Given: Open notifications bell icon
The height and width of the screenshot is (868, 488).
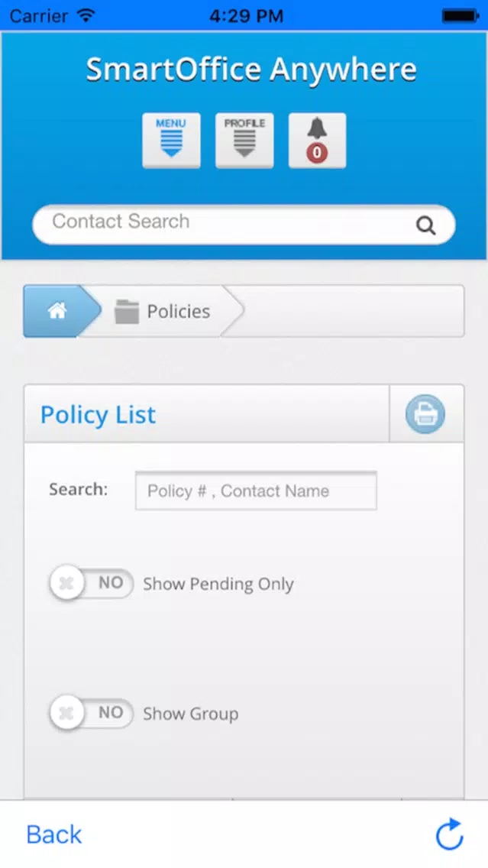Looking at the screenshot, I should coord(317,141).
